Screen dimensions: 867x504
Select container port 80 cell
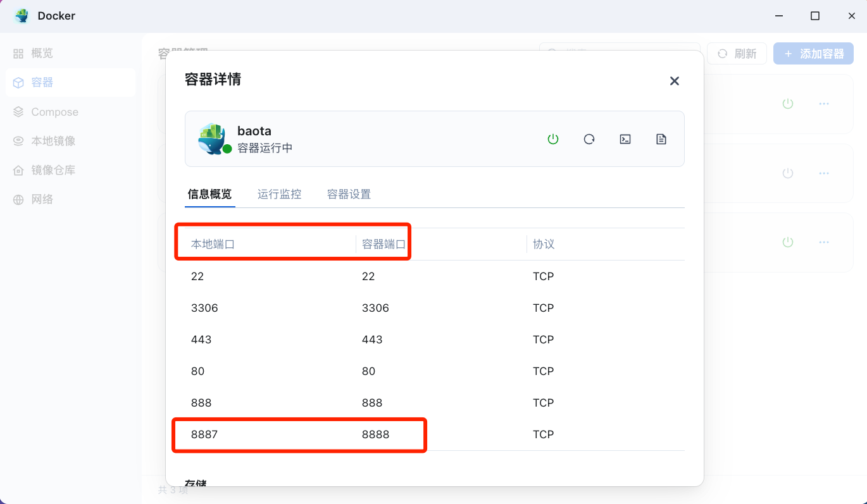point(368,371)
